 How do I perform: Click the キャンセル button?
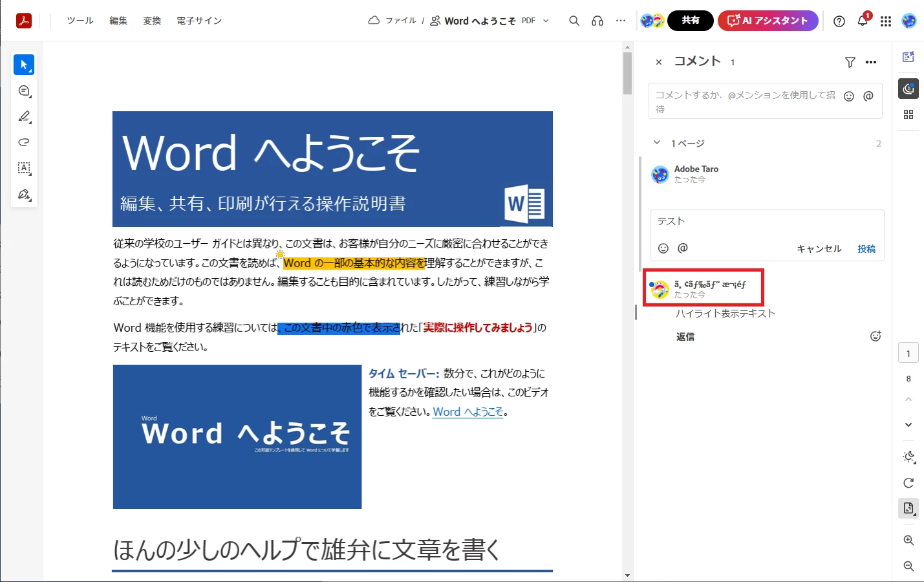point(819,249)
